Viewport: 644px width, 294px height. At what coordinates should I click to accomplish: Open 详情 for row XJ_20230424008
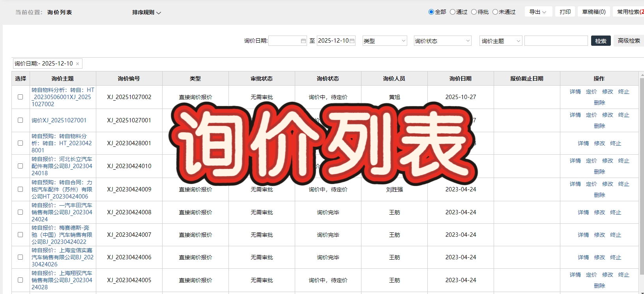click(x=583, y=212)
